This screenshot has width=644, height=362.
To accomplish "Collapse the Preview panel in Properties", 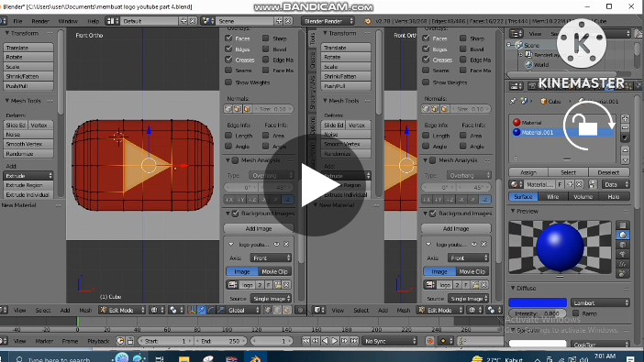I will [513, 211].
